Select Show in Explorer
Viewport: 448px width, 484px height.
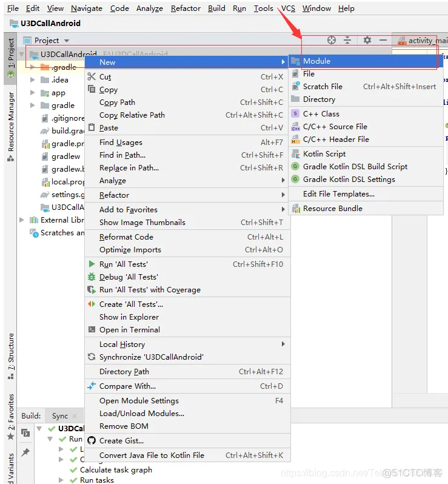click(187, 317)
